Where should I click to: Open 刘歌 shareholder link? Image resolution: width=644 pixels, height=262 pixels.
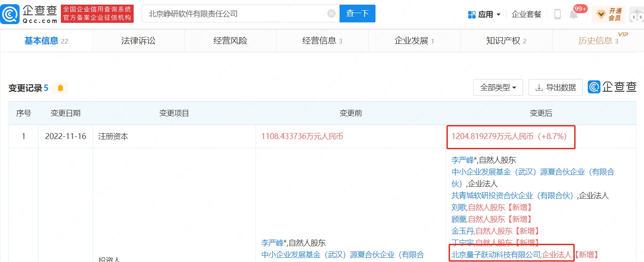click(x=459, y=207)
